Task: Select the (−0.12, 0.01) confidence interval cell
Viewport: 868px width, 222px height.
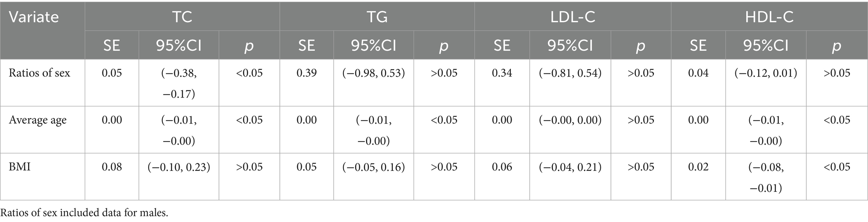Action: 766,73
